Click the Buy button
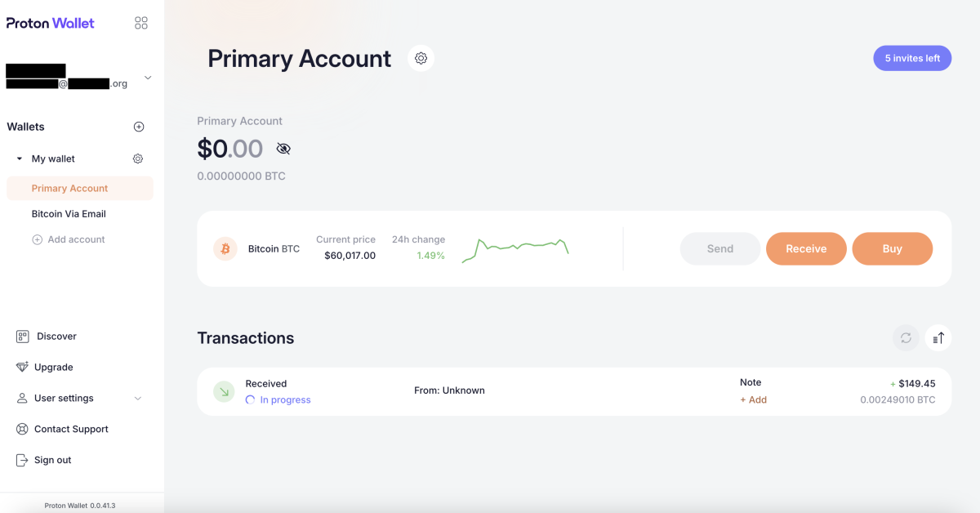The image size is (980, 513). coord(892,249)
